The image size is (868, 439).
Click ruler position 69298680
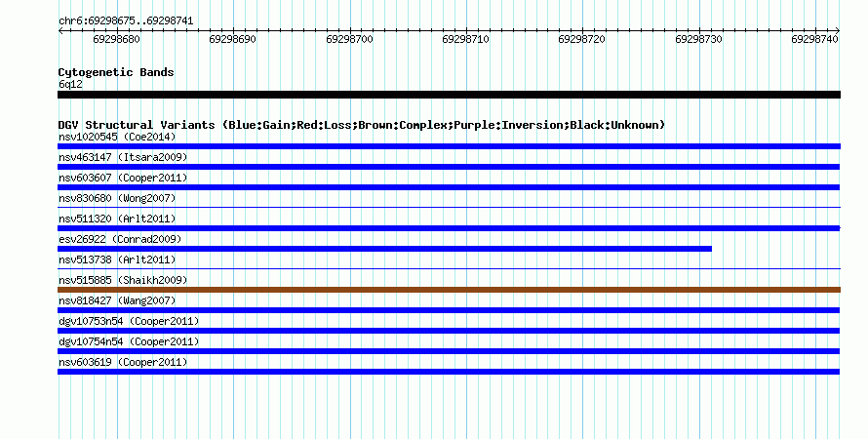click(x=116, y=39)
